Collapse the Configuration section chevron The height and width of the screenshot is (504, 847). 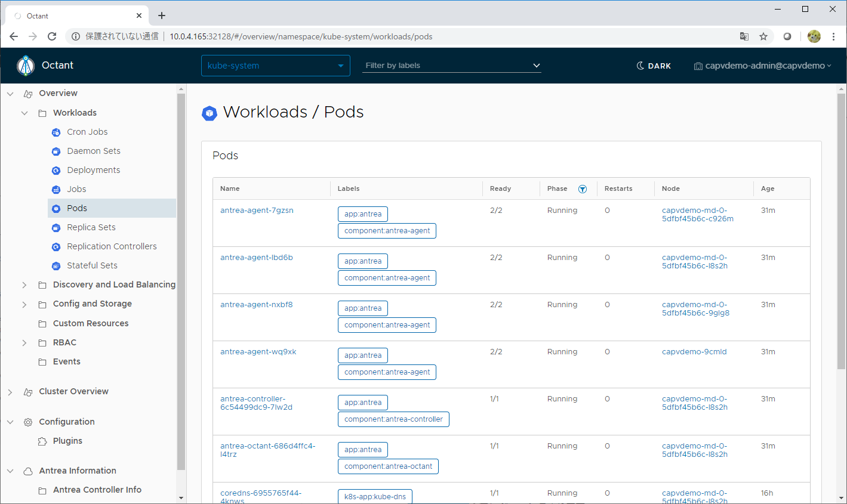pyautogui.click(x=10, y=422)
